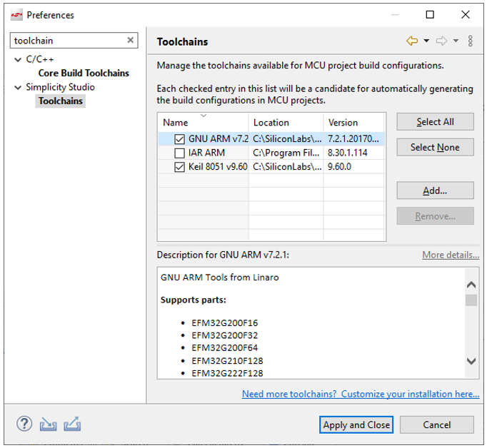Viewport: 487px width, 448px height.
Task: Collapse the Simplicity Studio tree node
Action: pyautogui.click(x=18, y=88)
